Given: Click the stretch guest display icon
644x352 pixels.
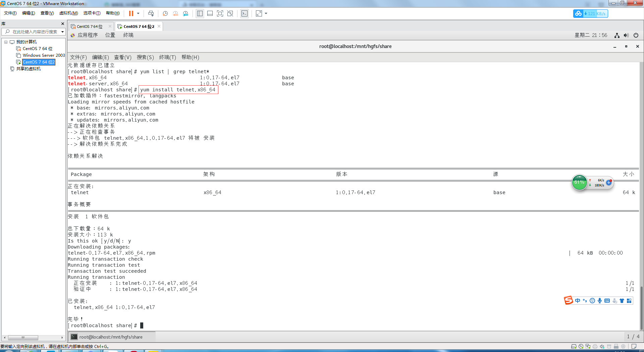Looking at the screenshot, I should [259, 13].
